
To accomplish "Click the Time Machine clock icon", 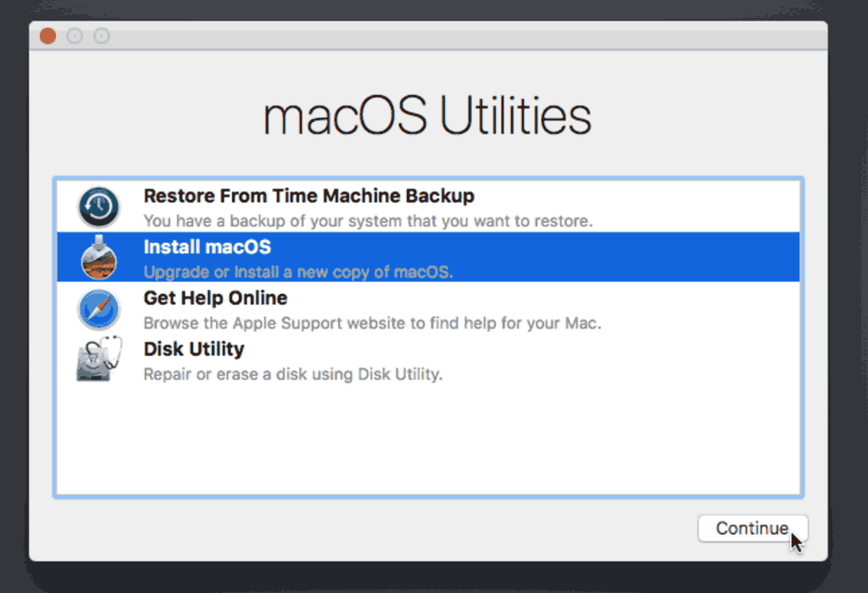I will (98, 208).
